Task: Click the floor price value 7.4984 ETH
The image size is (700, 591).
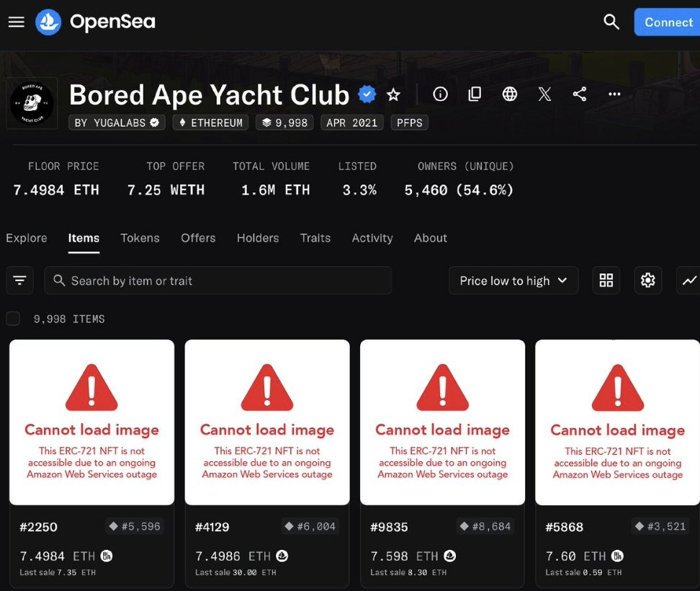Action: [55, 190]
